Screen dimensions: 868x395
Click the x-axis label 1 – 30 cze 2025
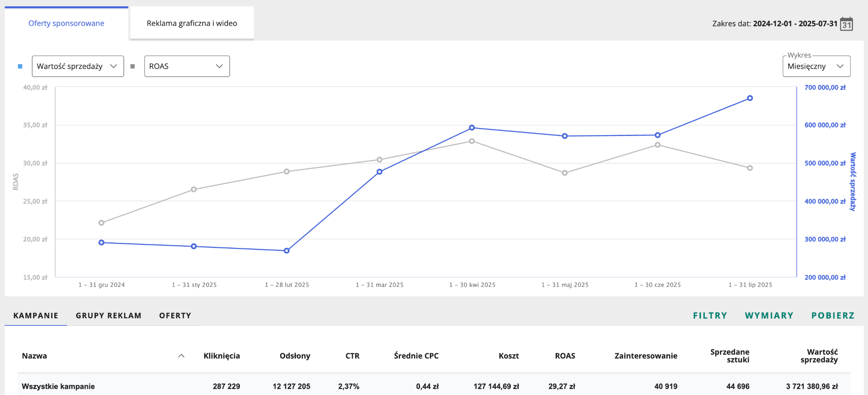point(657,285)
